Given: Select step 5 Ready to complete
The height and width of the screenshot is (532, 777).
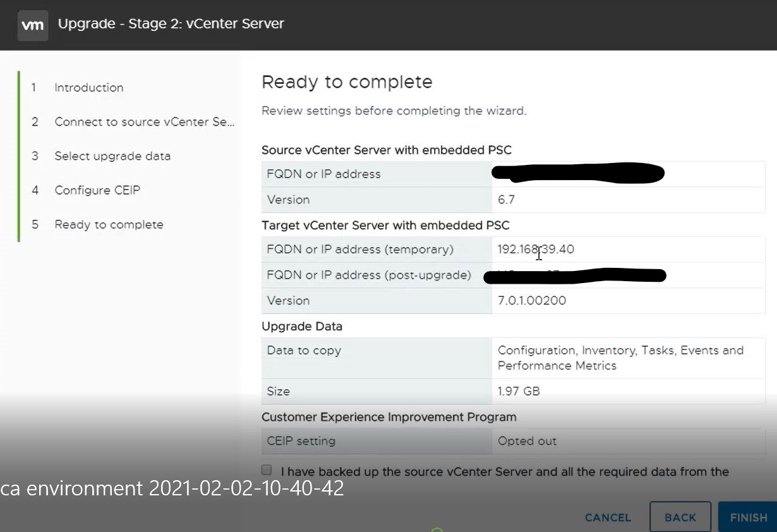Looking at the screenshot, I should tap(109, 224).
